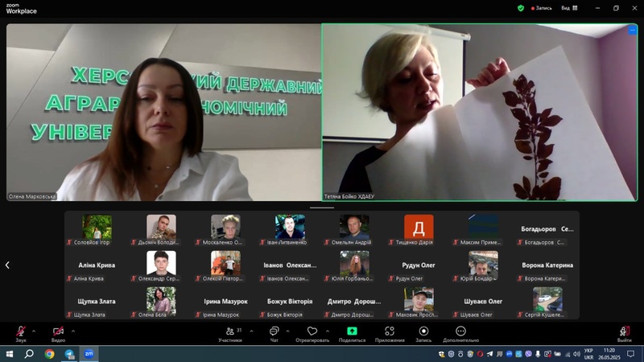Go to previous page of participant gallery

(7, 265)
